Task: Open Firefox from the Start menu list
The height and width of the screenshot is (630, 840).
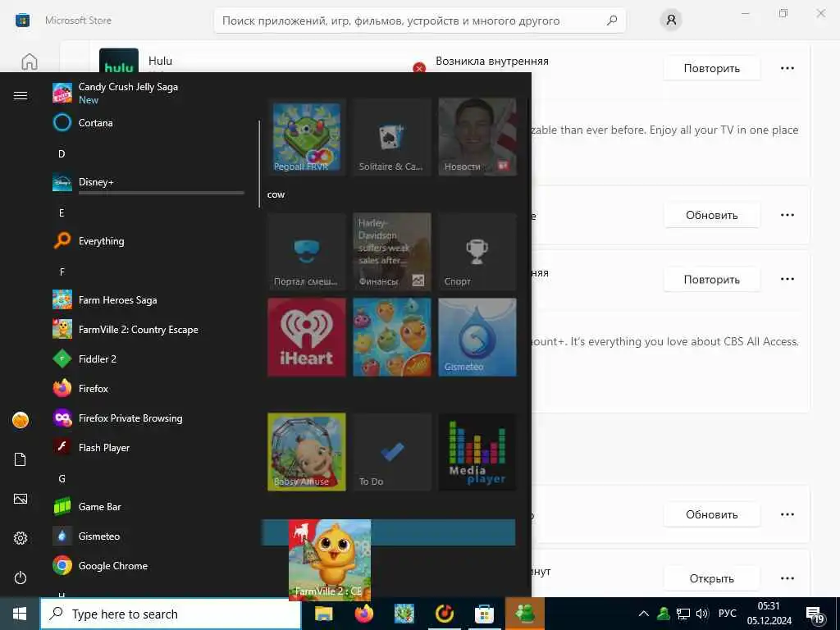Action: 148,388
